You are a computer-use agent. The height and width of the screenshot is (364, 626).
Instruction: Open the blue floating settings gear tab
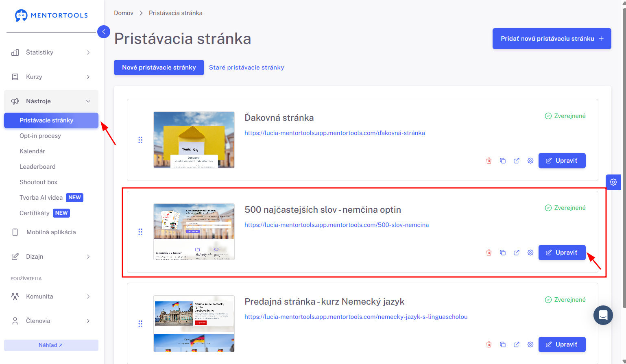point(613,182)
